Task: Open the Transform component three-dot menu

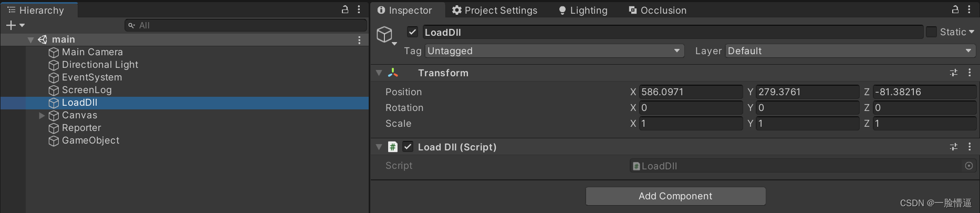Action: 969,73
